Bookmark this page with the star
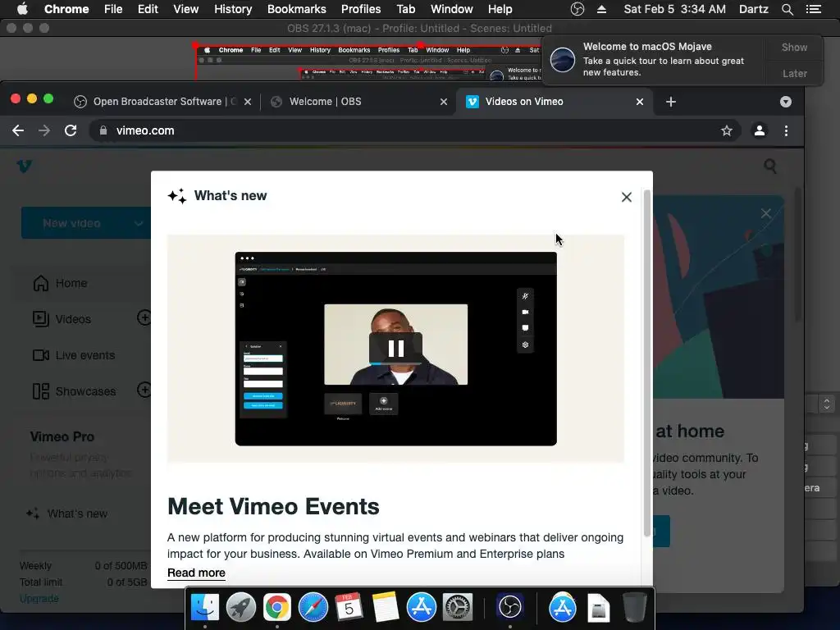Screen dimensions: 840x630 [727, 130]
